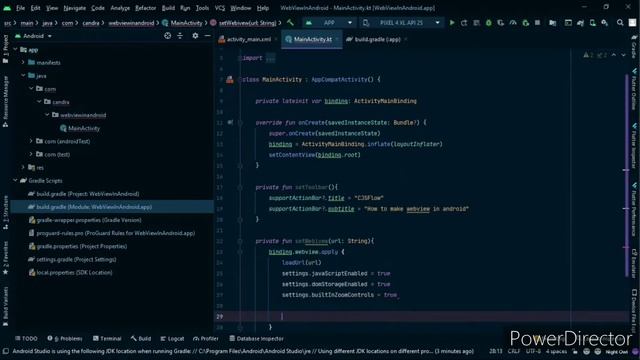Open the VCS menu
Screen dimensions: 640x360
pos(220,8)
